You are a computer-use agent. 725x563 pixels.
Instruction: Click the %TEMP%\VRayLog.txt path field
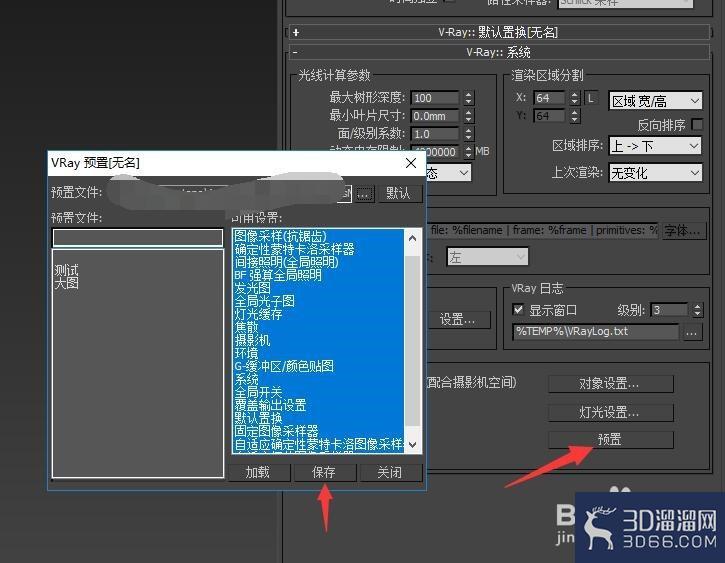(596, 332)
